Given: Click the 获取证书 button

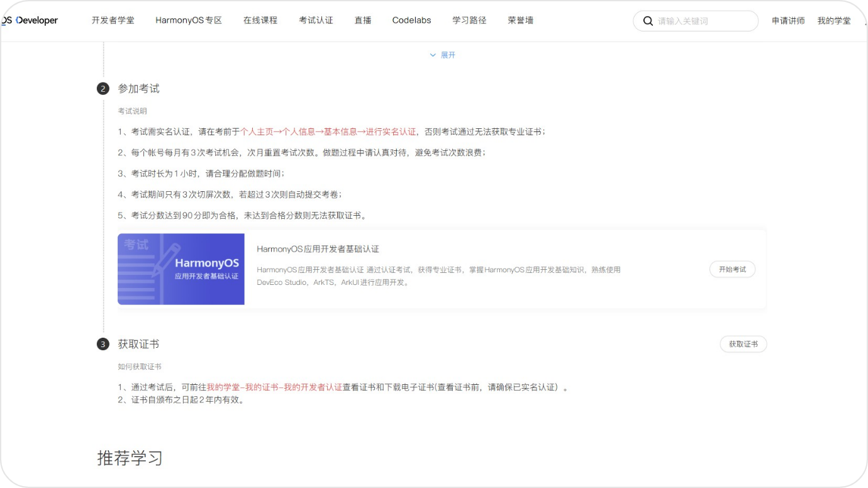Looking at the screenshot, I should [743, 344].
